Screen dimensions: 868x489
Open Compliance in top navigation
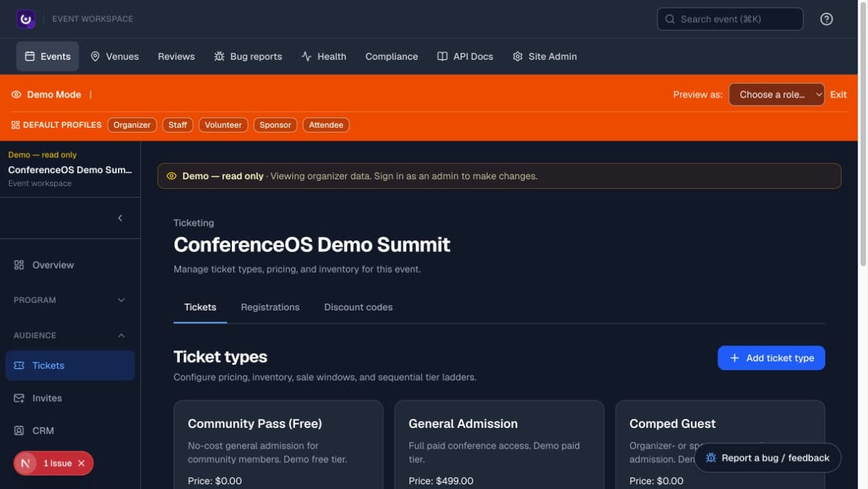click(391, 56)
